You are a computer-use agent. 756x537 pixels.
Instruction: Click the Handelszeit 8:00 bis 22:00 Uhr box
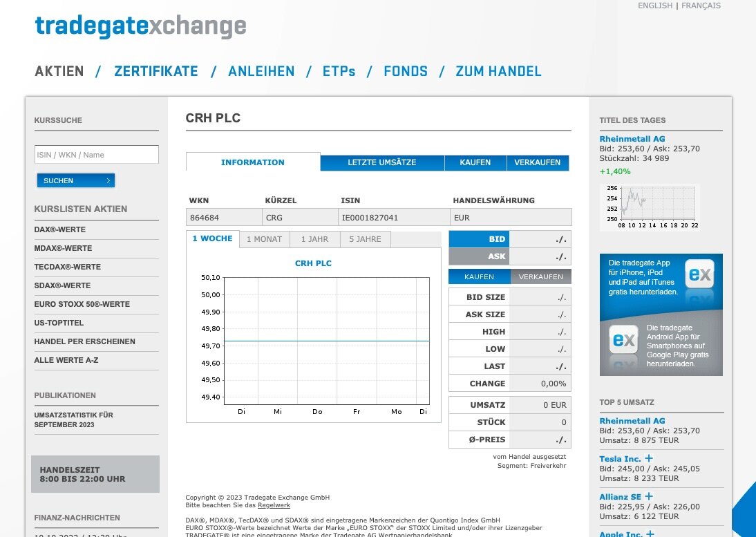(95, 474)
